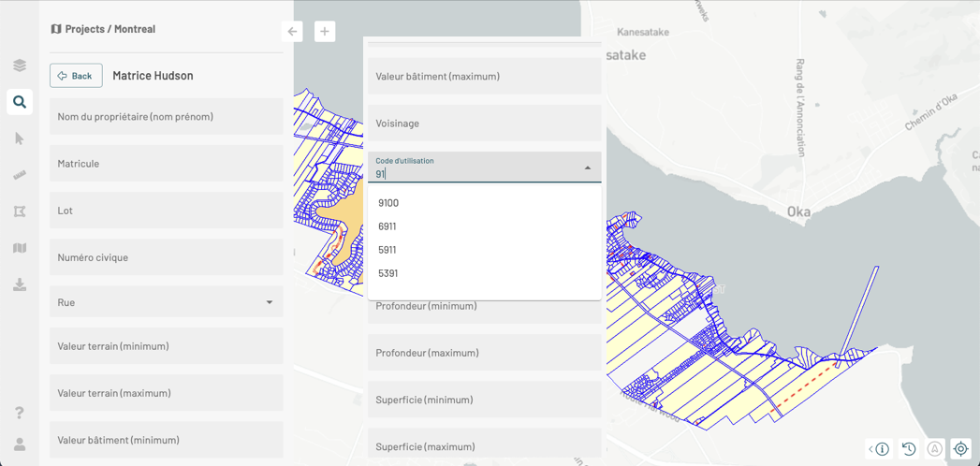Center map with the locate target icon
This screenshot has height=466, width=980.
point(960,449)
